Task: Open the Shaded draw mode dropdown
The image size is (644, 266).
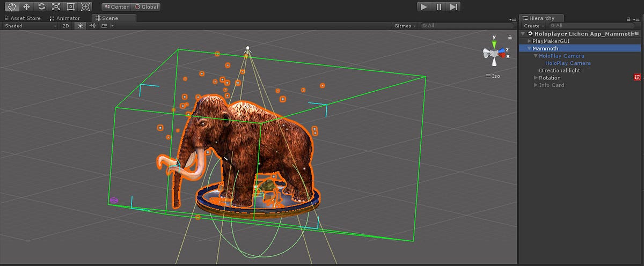Action: point(31,26)
